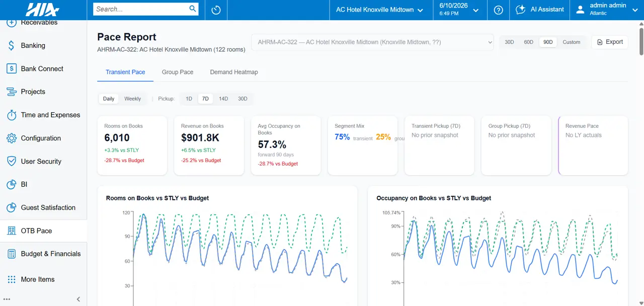This screenshot has width=644, height=306.
Task: Open Bank Connect in the sidebar
Action: (x=43, y=68)
